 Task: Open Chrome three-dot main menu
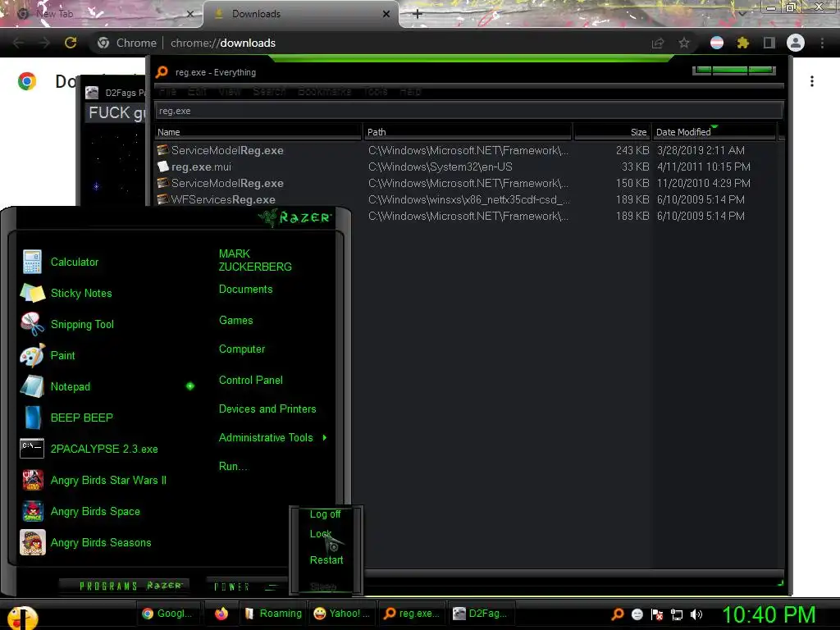pyautogui.click(x=822, y=43)
